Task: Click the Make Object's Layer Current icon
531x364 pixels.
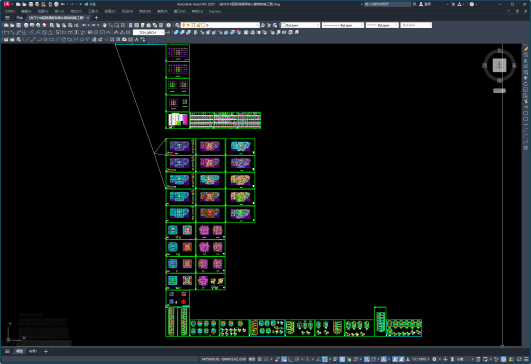Action: coord(262,25)
